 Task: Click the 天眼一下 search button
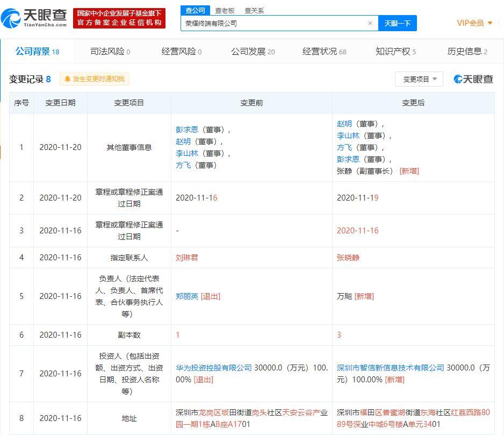(397, 23)
